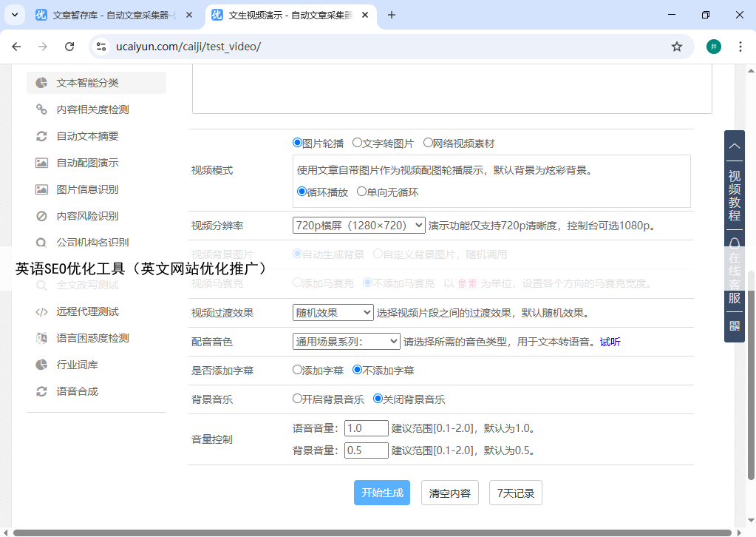This screenshot has width=756, height=537.
Task: Click the link icon beside 内容相关度检测
Action: (42, 109)
